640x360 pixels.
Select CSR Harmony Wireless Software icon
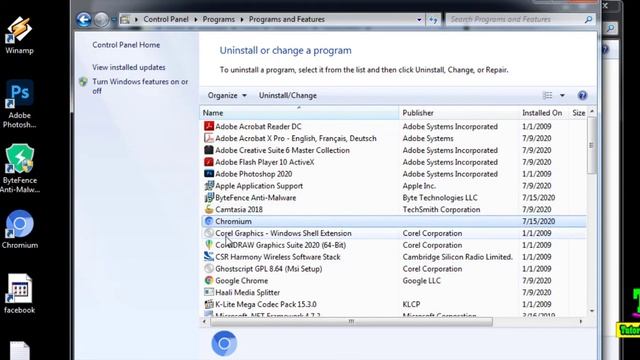coord(209,256)
